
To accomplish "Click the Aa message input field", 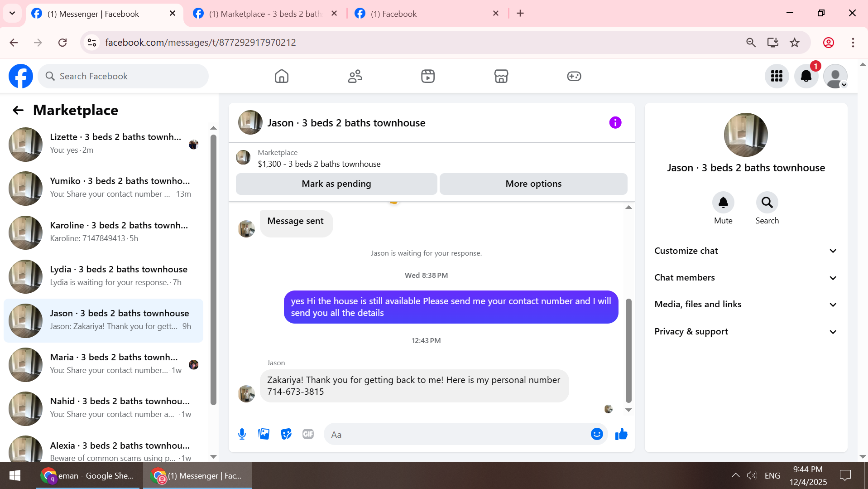I will (x=457, y=434).
